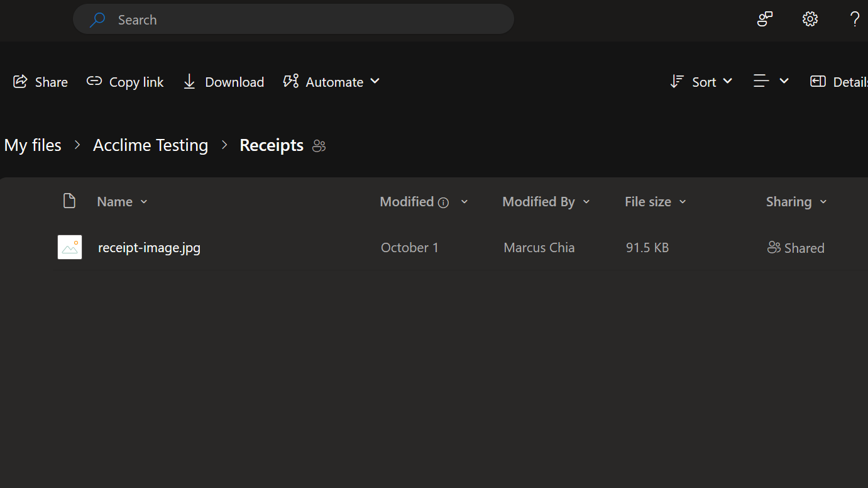Click inside the Search box
The image size is (868, 488).
pos(251,19)
